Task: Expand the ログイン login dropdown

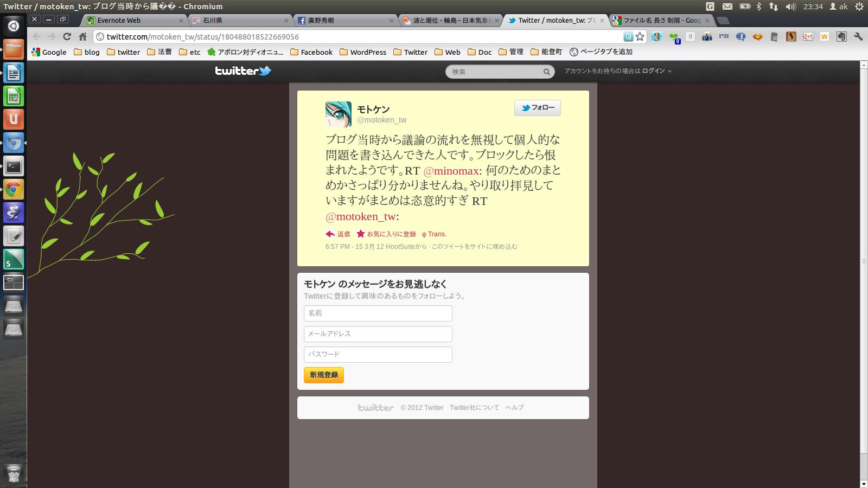Action: (657, 71)
